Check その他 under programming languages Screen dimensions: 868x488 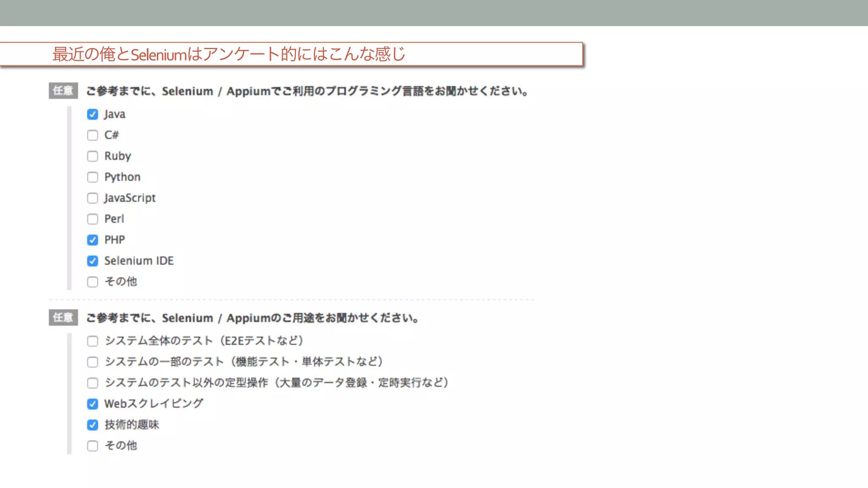click(x=92, y=282)
